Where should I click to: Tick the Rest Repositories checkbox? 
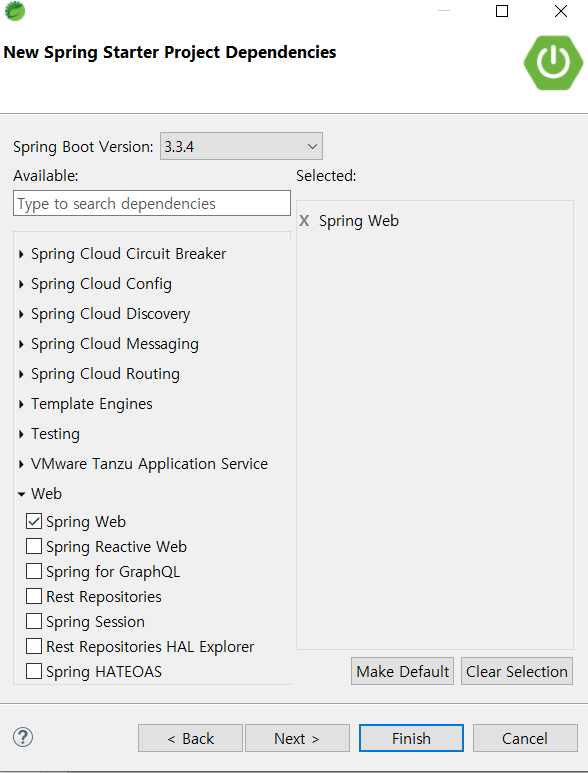point(34,597)
